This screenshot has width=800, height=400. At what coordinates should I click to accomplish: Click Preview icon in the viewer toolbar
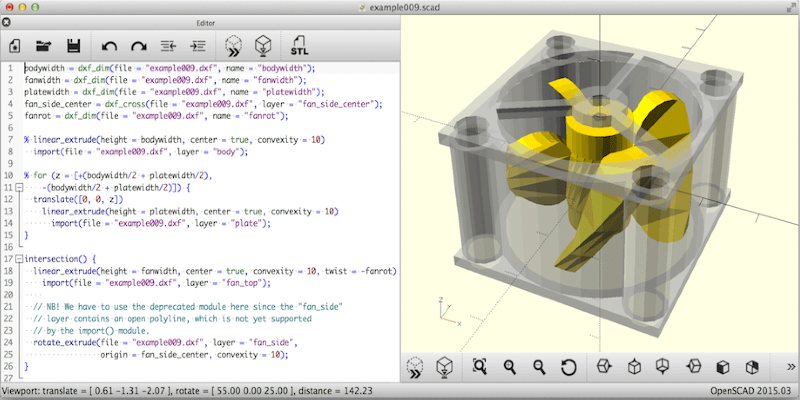pyautogui.click(x=415, y=367)
